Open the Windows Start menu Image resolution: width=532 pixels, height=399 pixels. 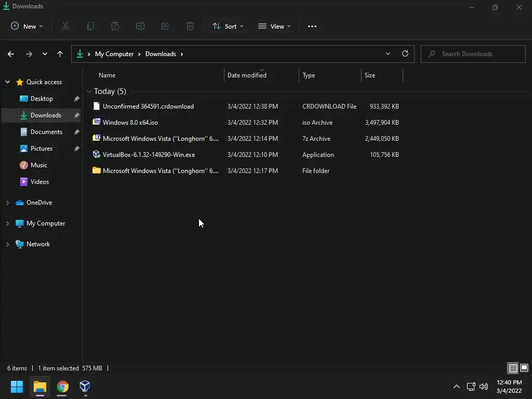[17, 387]
